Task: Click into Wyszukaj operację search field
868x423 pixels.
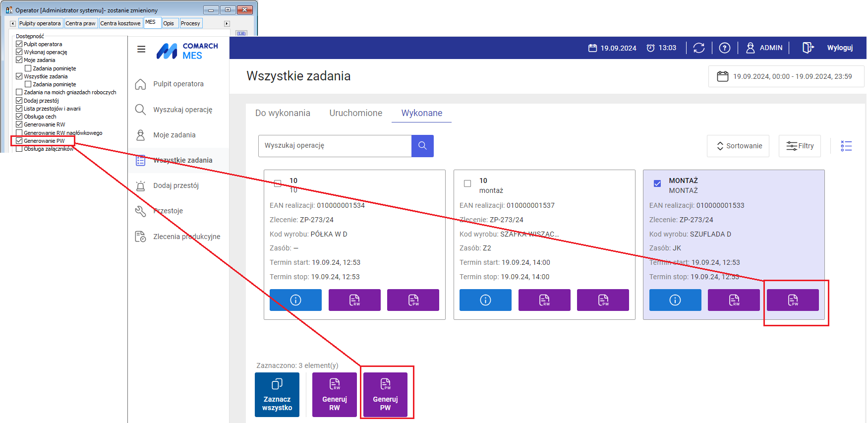Action: pyautogui.click(x=335, y=146)
